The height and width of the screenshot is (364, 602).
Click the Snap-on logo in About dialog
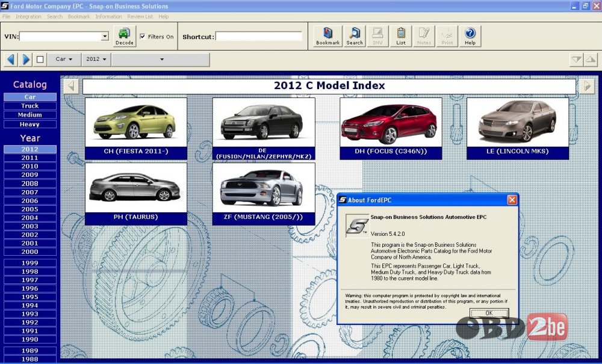(x=357, y=226)
